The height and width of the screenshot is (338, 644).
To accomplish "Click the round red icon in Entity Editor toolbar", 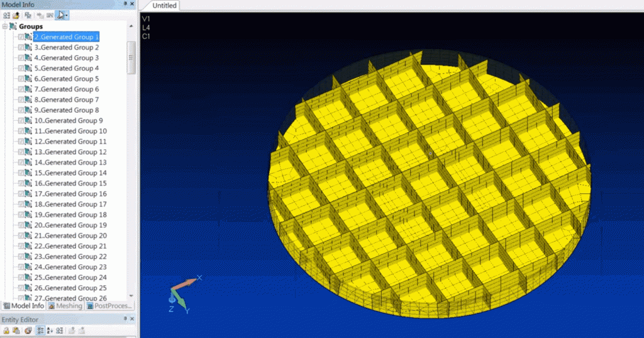I will click(x=28, y=330).
